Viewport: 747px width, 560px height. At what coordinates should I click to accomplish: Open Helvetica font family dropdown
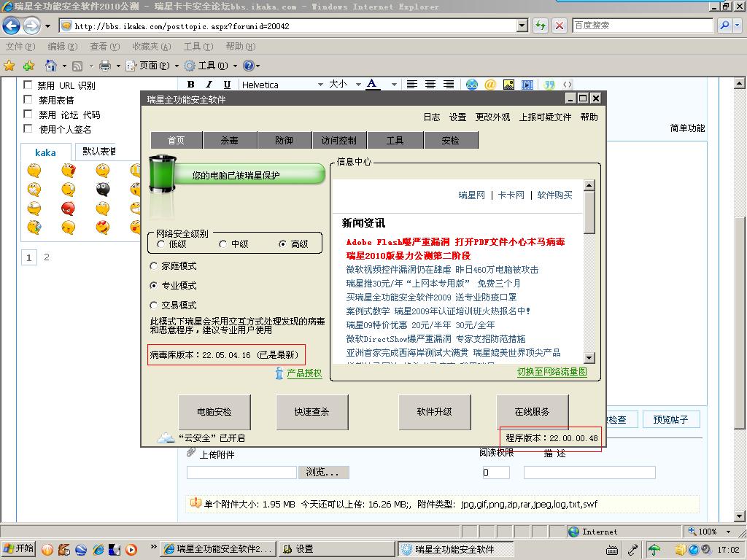320,85
